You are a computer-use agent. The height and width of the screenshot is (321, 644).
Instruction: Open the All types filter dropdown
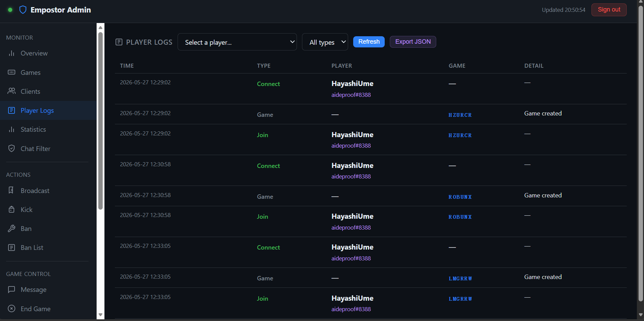click(x=325, y=42)
